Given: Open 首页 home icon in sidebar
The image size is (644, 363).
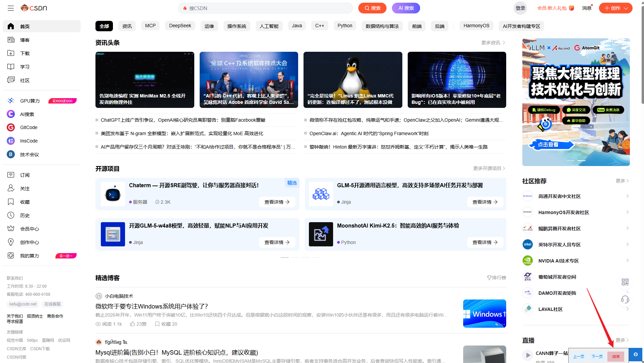Looking at the screenshot, I should pyautogui.click(x=11, y=26).
